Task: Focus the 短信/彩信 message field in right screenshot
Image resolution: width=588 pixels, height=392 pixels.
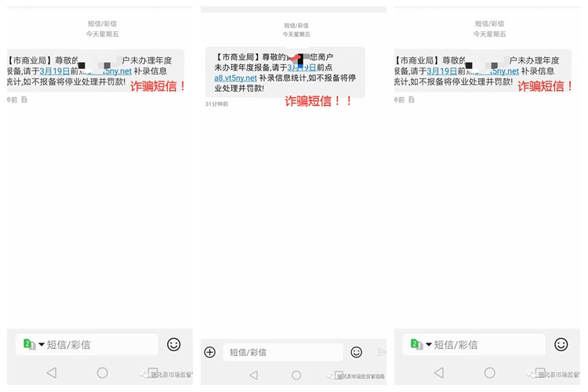Action: 474,344
